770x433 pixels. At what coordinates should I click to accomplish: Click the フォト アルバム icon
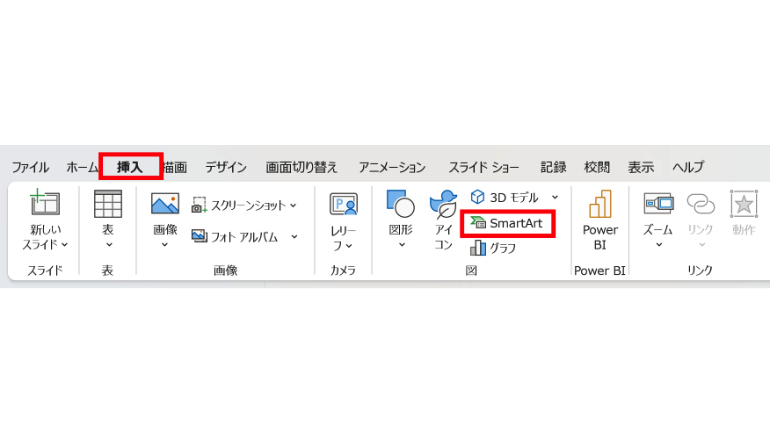point(199,236)
